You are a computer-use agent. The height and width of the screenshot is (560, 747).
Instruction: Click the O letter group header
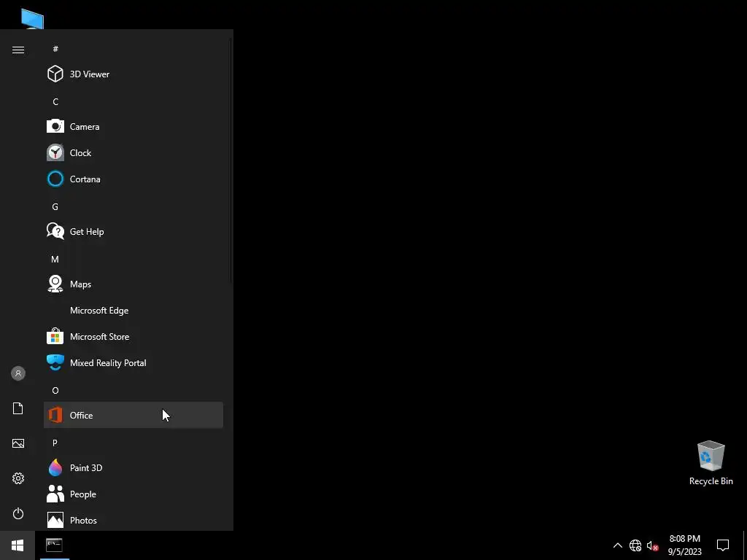click(x=55, y=391)
